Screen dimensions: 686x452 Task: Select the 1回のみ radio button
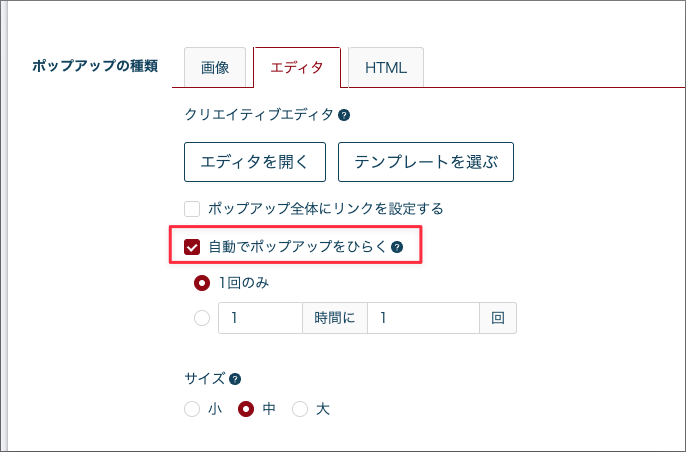[202, 283]
